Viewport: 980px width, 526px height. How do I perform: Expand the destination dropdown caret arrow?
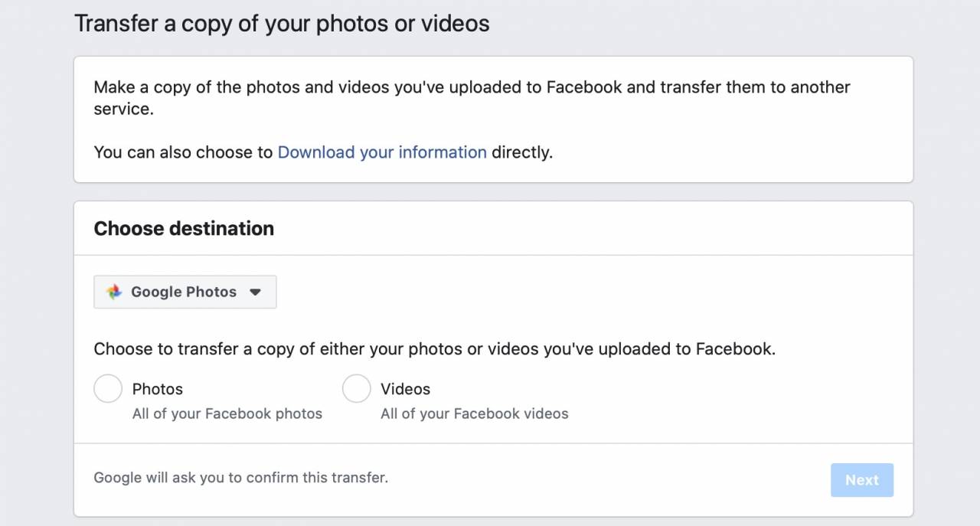tap(256, 292)
